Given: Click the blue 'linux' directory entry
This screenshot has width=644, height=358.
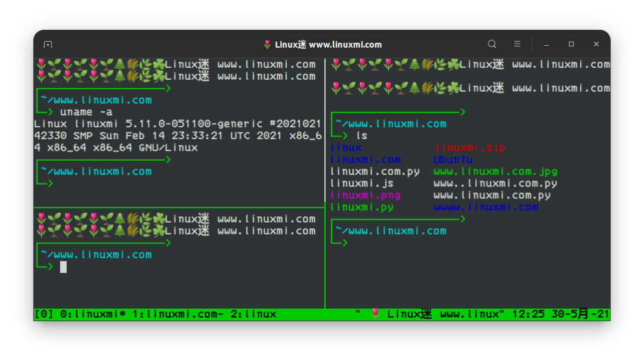Looking at the screenshot, I should [346, 148].
